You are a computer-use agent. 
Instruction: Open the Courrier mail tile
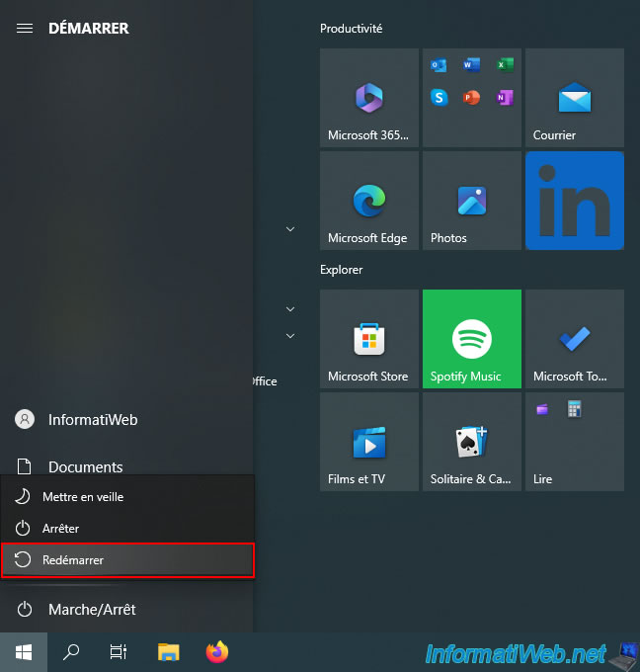coord(574,98)
